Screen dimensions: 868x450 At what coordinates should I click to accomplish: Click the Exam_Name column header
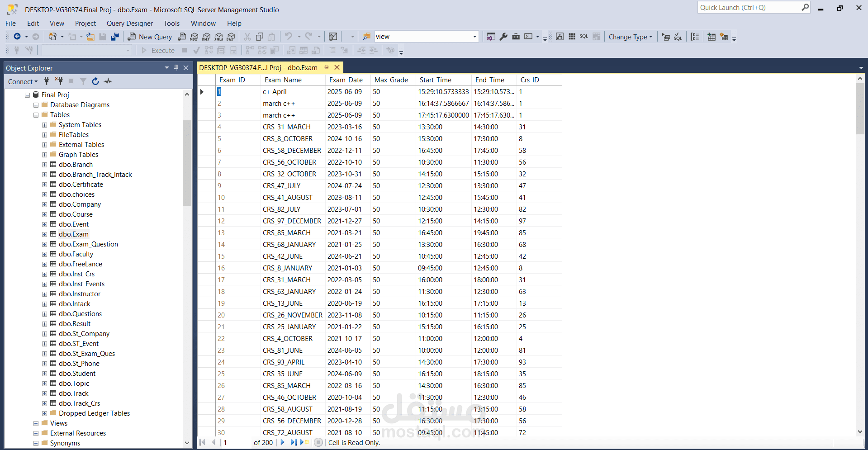coord(293,80)
